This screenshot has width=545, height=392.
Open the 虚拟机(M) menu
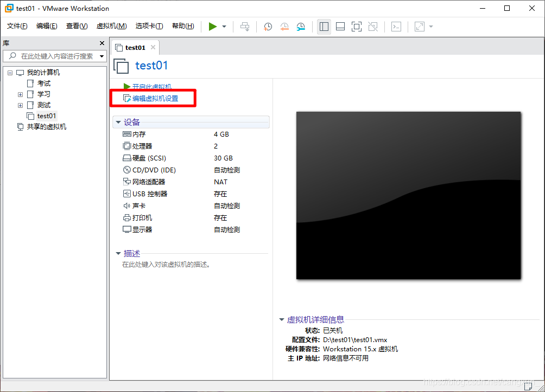point(112,26)
